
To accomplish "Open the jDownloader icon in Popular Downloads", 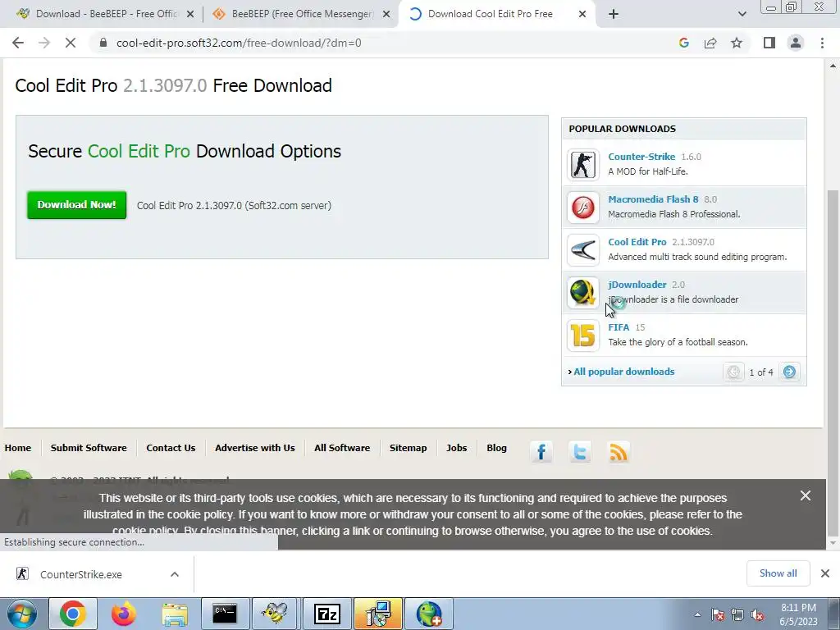I will tap(583, 293).
